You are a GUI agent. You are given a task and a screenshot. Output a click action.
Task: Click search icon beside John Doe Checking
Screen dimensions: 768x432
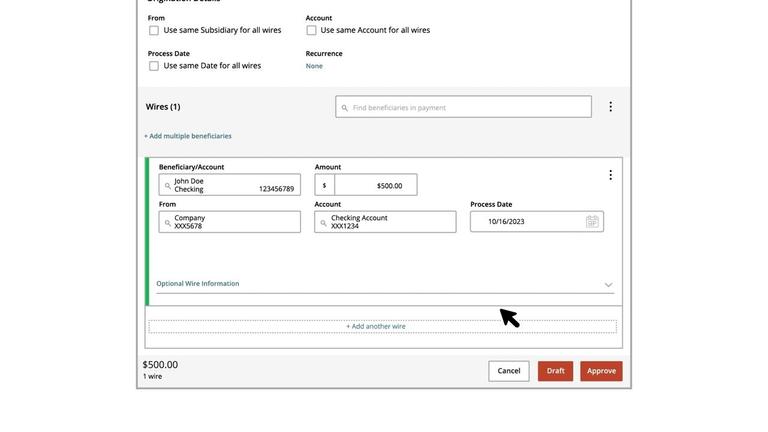167,186
